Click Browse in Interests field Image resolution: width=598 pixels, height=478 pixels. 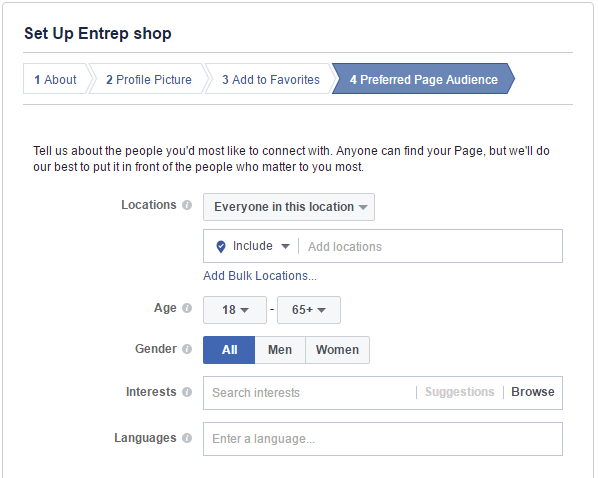[533, 392]
